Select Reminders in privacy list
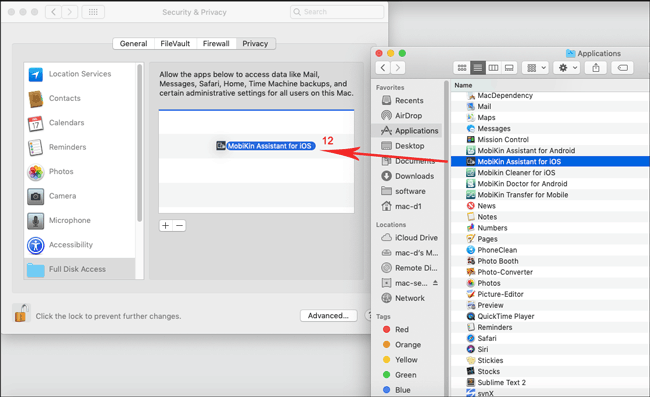This screenshot has width=650, height=397. tap(79, 148)
